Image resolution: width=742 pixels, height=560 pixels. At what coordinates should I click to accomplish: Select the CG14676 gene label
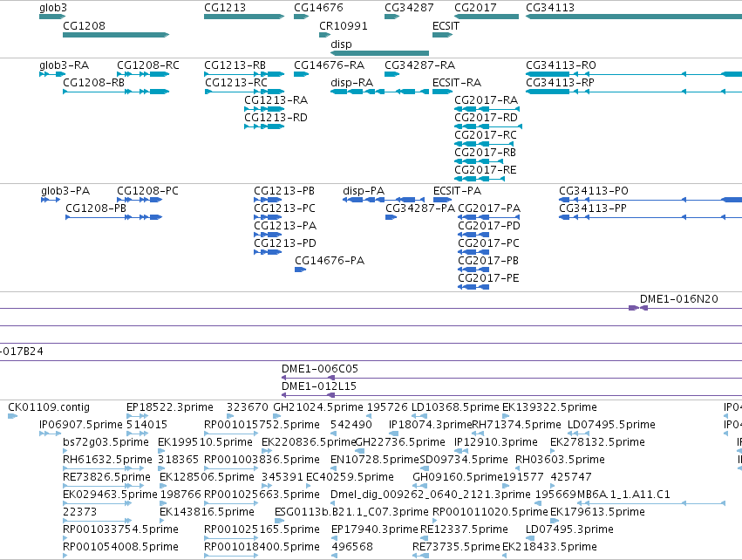(318, 8)
